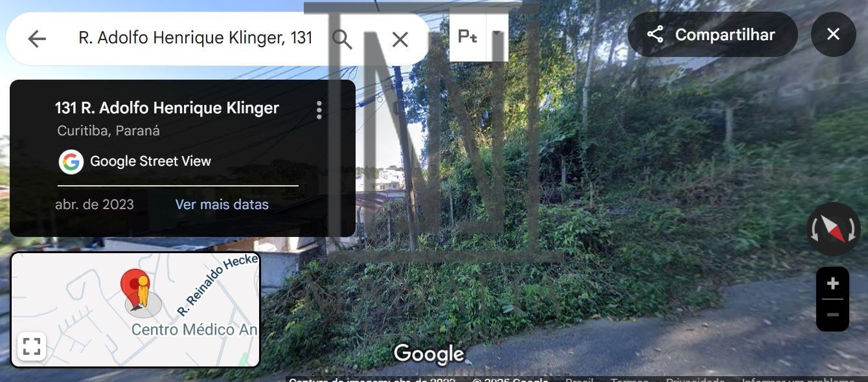This screenshot has width=868, height=382.
Task: Click the Compartilhar share button
Action: 713,34
